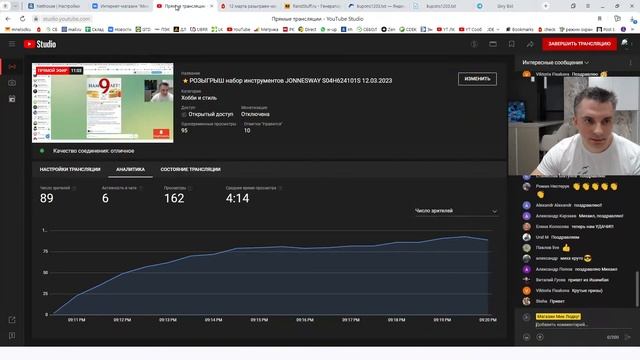Open the CDEK bookmark

409,29
